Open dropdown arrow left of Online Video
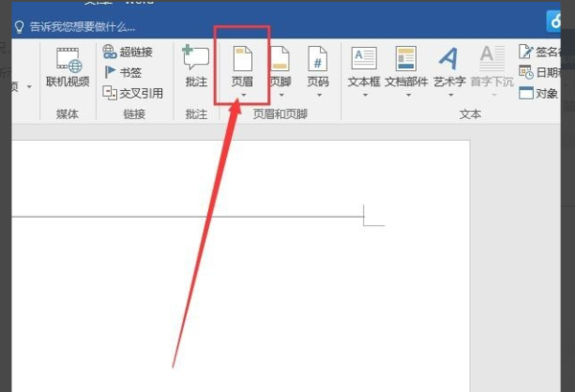 (29, 87)
